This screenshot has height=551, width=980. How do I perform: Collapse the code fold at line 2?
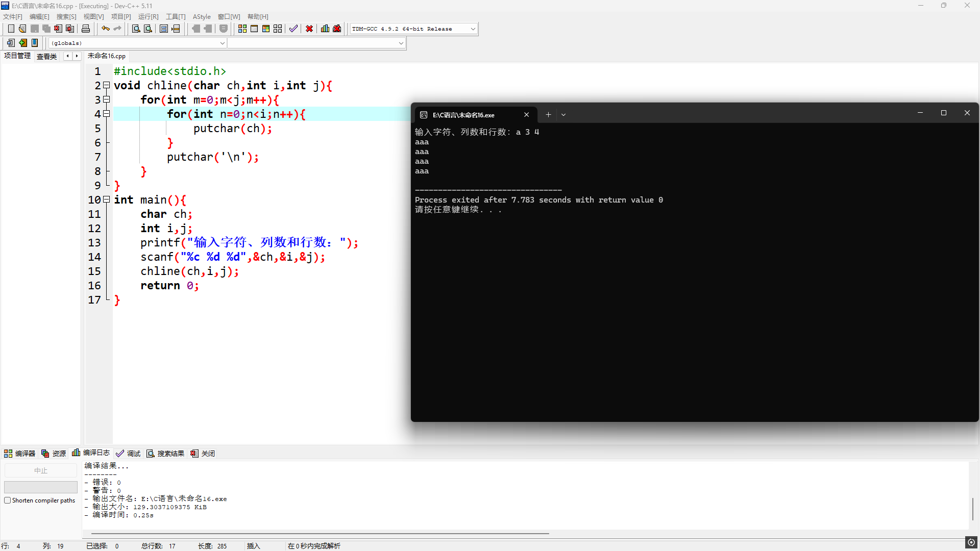(106, 85)
